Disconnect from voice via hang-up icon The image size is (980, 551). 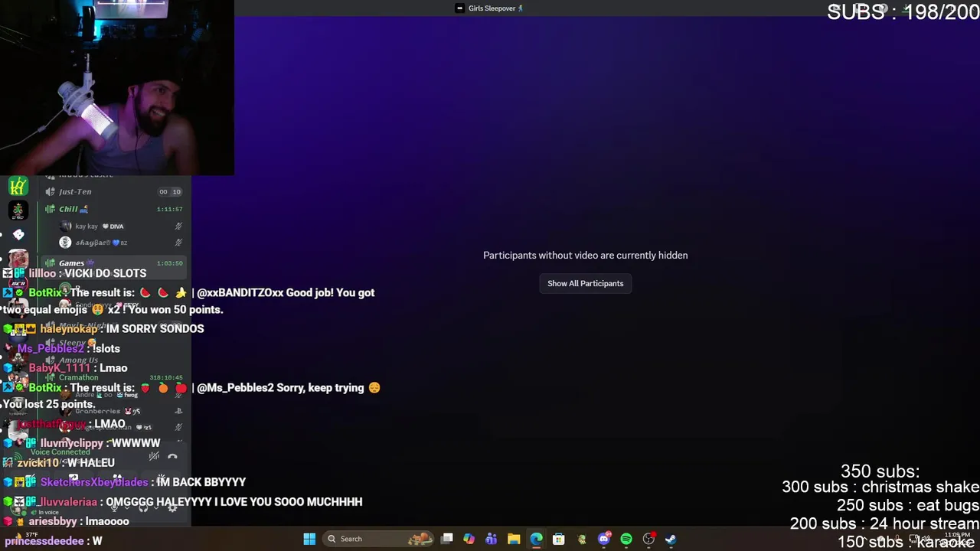pos(172,456)
